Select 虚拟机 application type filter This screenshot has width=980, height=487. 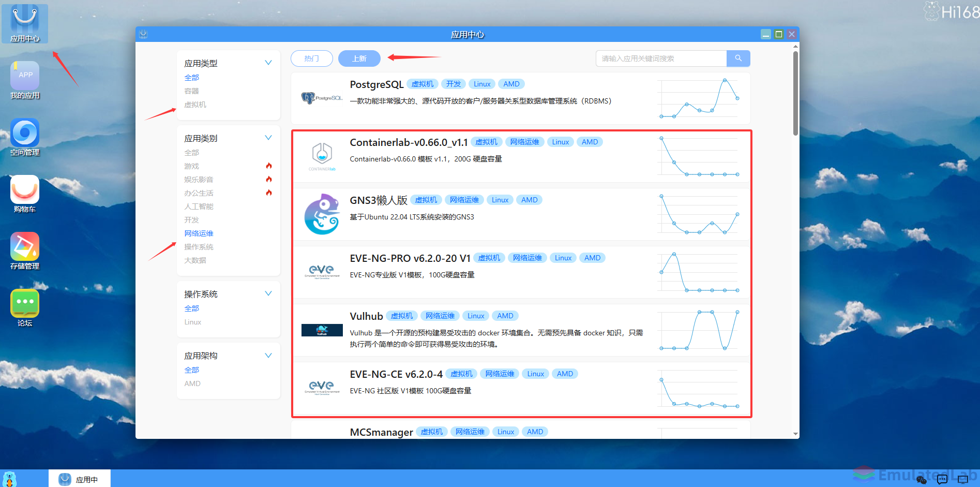pyautogui.click(x=195, y=105)
